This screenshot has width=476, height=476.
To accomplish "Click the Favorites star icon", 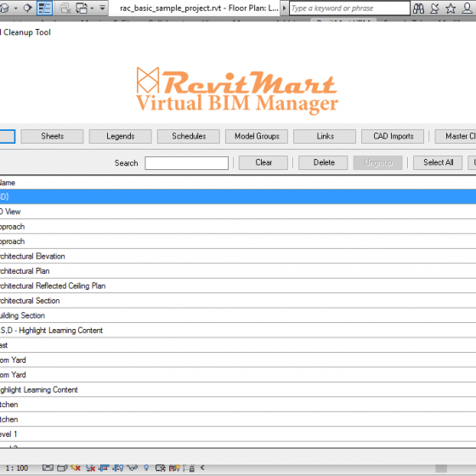I will 450,8.
